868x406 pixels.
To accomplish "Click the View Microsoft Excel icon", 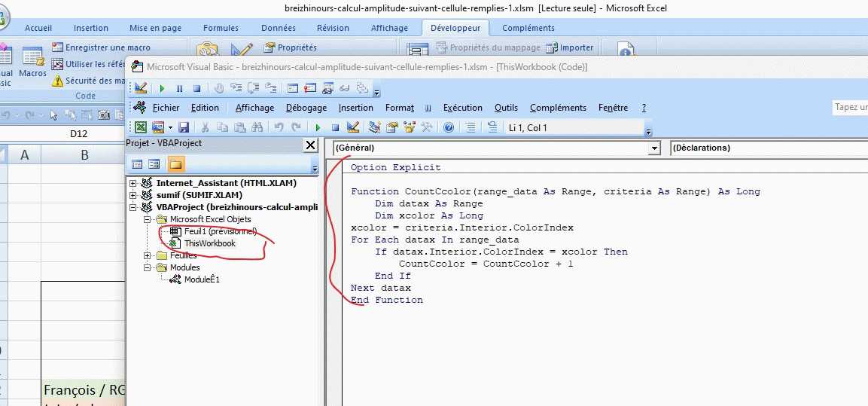I will click(141, 127).
